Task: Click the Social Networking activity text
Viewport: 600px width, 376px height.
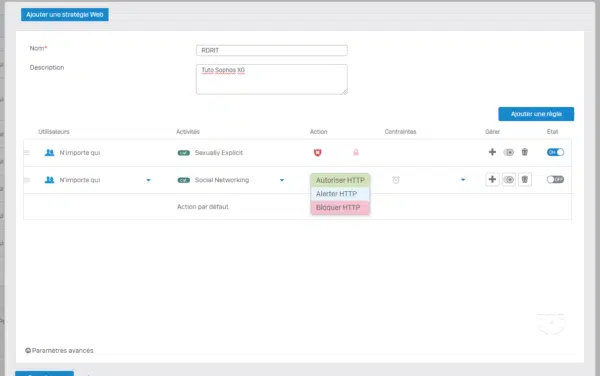Action: (222, 180)
